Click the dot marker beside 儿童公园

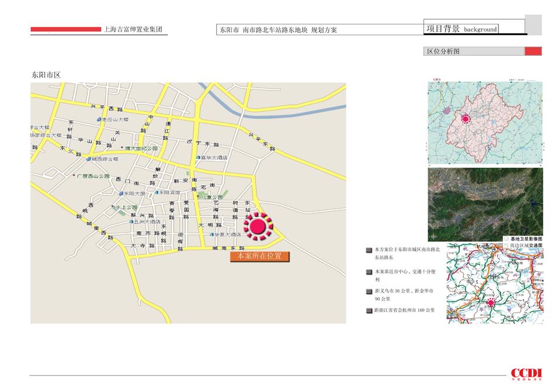(198, 197)
